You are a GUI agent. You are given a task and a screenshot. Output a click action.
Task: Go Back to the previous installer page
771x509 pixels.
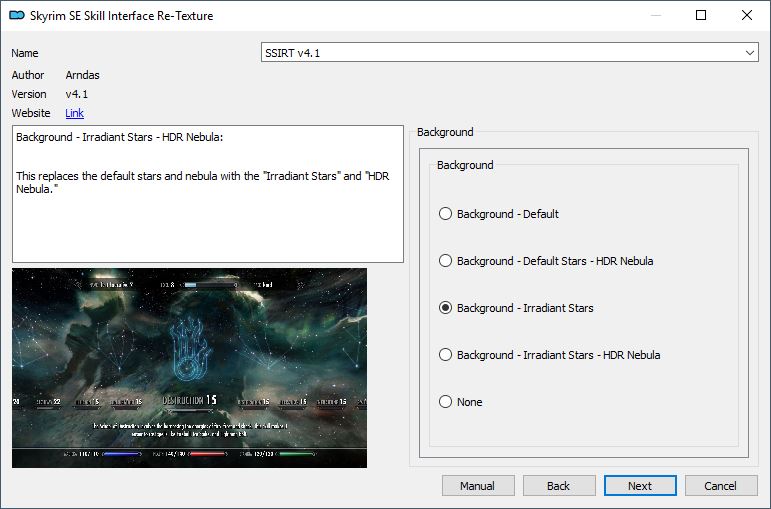point(559,486)
